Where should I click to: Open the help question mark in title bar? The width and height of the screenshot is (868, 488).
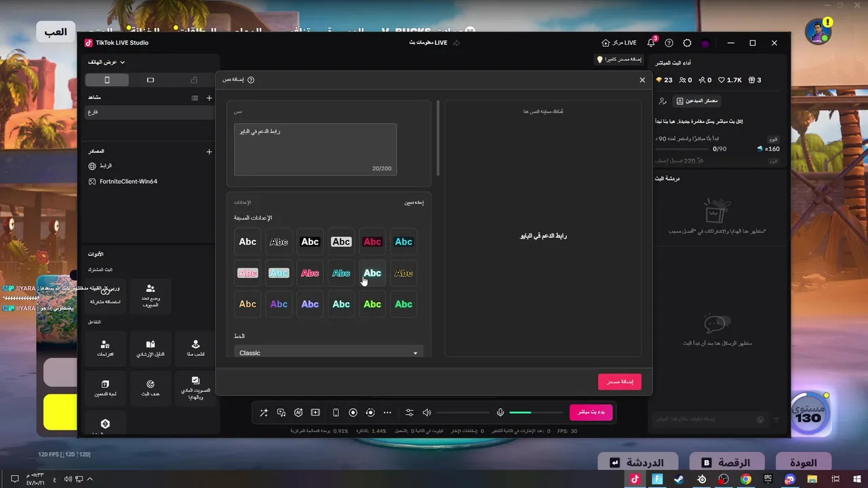[x=669, y=43]
